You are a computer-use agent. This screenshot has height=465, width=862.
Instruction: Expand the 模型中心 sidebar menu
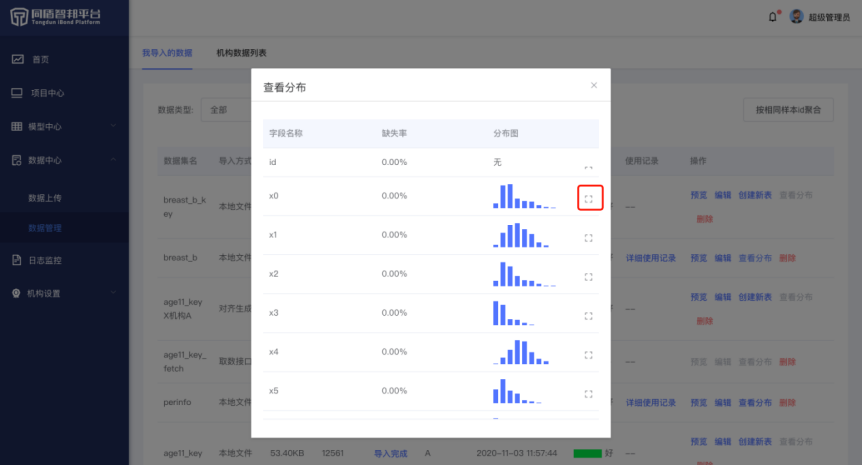[64, 127]
